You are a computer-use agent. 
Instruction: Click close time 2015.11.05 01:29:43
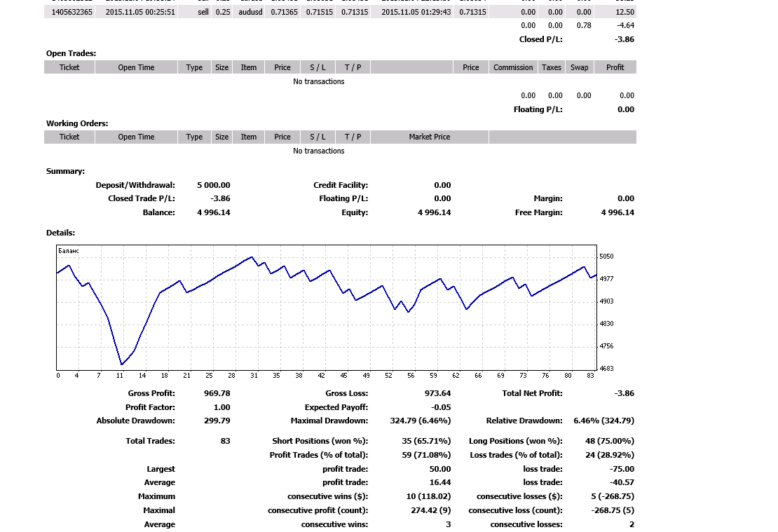click(x=416, y=12)
